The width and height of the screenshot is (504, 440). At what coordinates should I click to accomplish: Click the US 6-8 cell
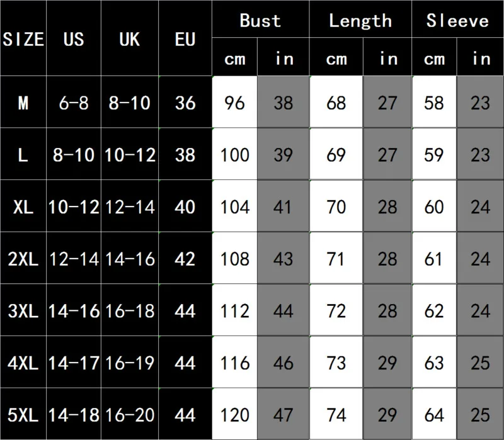point(74,103)
